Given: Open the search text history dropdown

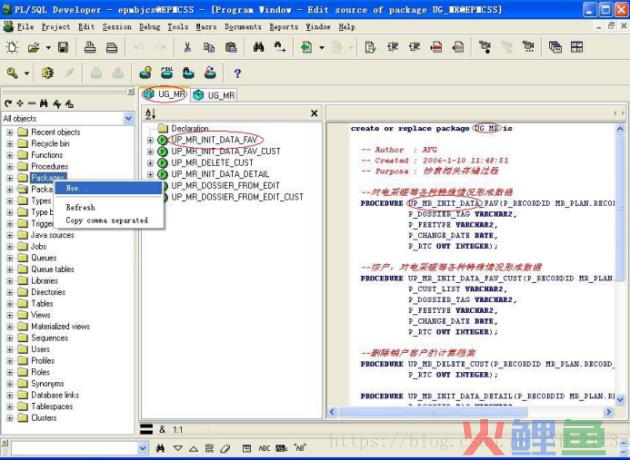Looking at the screenshot, I should tap(143, 448).
